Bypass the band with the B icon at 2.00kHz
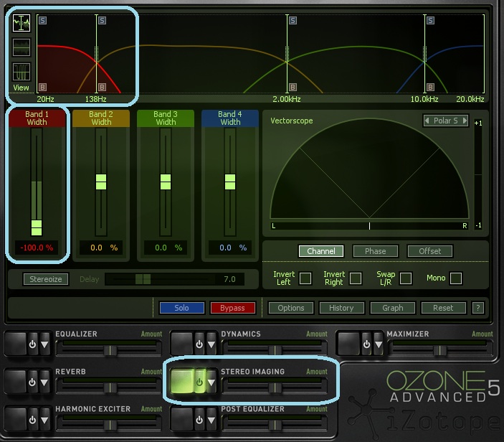The image size is (504, 442). (x=293, y=87)
